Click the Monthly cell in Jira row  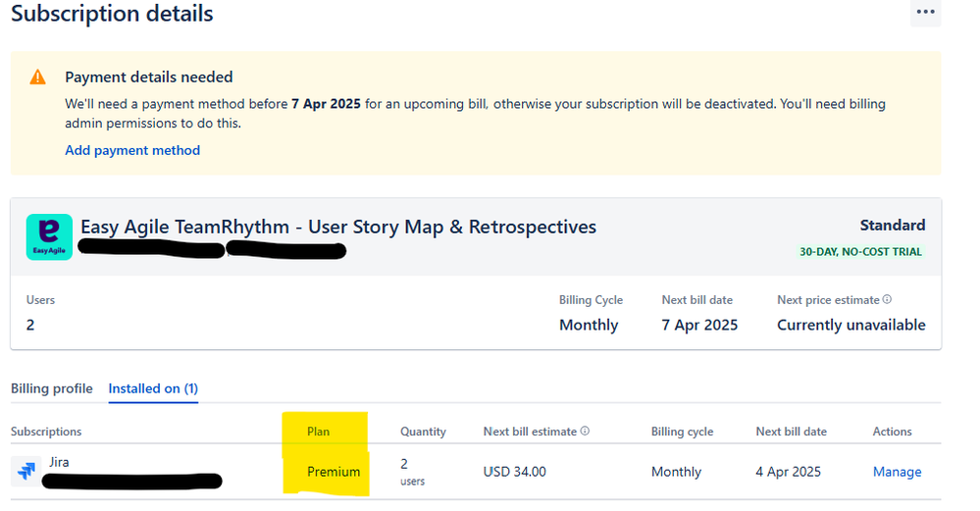click(x=676, y=472)
